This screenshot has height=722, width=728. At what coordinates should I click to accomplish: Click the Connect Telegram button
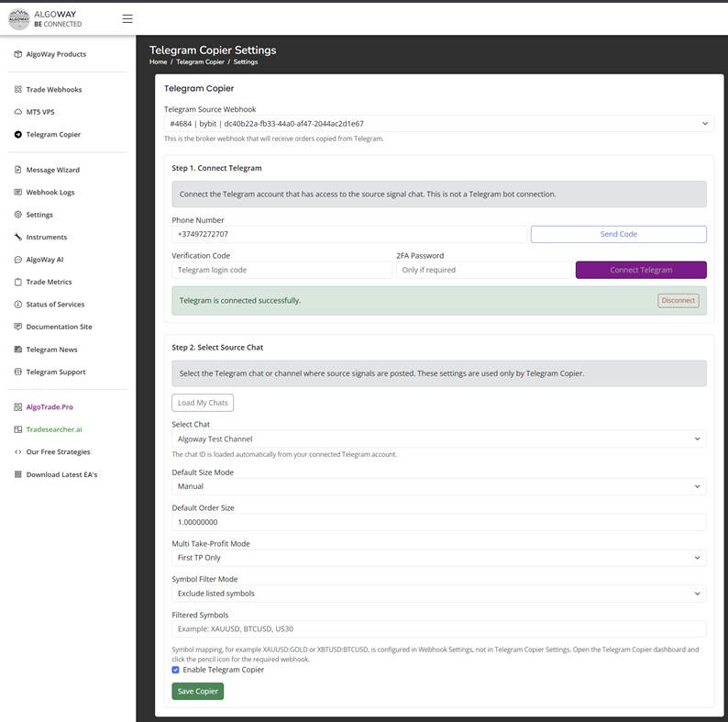click(x=641, y=270)
